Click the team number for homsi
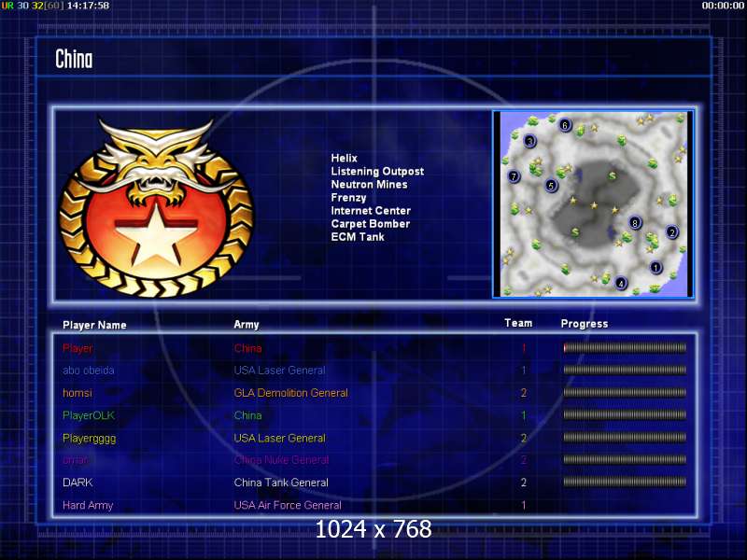The image size is (747, 560). (523, 393)
